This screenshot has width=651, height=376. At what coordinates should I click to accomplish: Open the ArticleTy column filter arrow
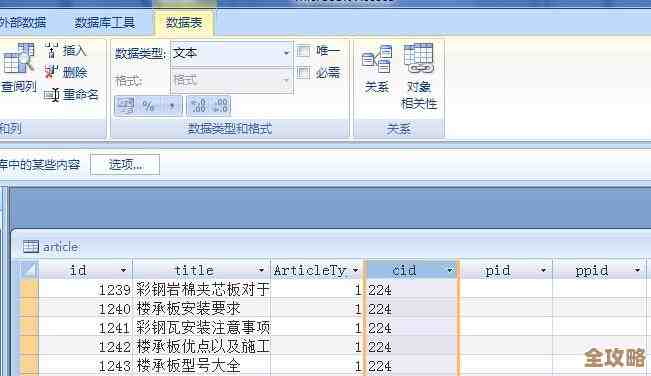355,271
